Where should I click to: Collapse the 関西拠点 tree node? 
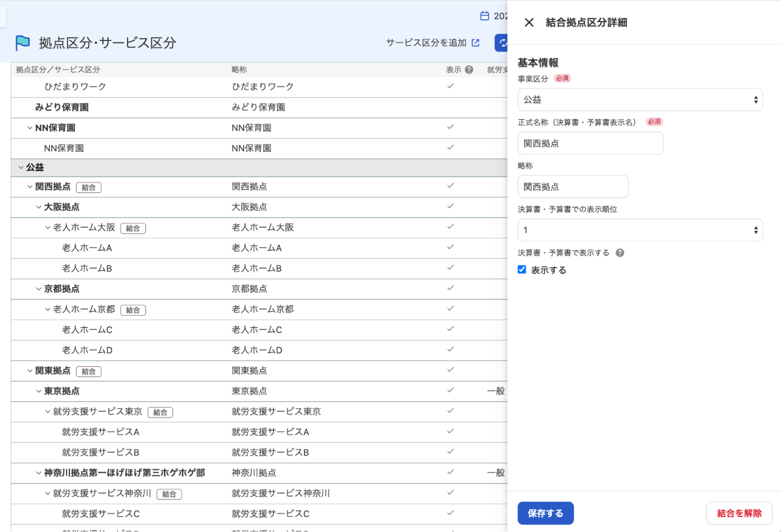pos(30,187)
